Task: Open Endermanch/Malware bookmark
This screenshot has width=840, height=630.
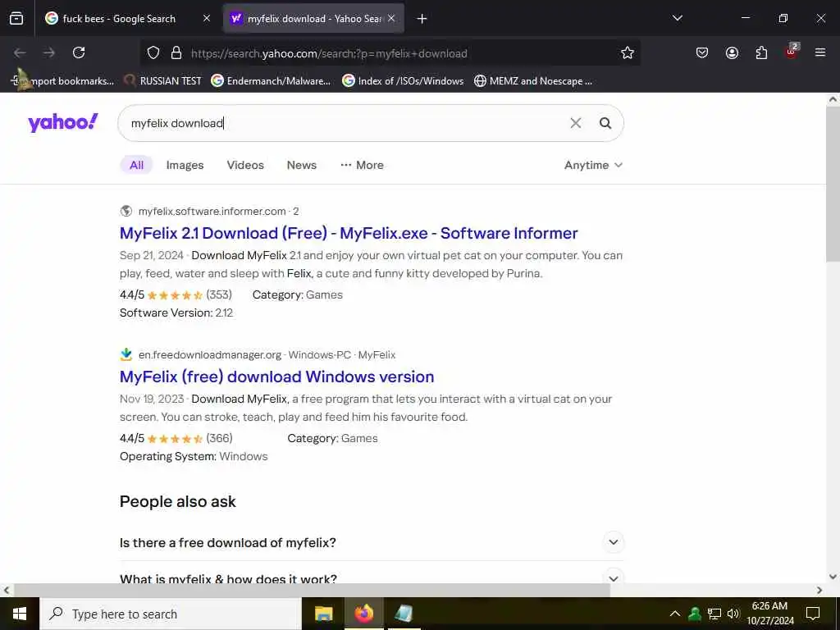Action: tap(271, 81)
